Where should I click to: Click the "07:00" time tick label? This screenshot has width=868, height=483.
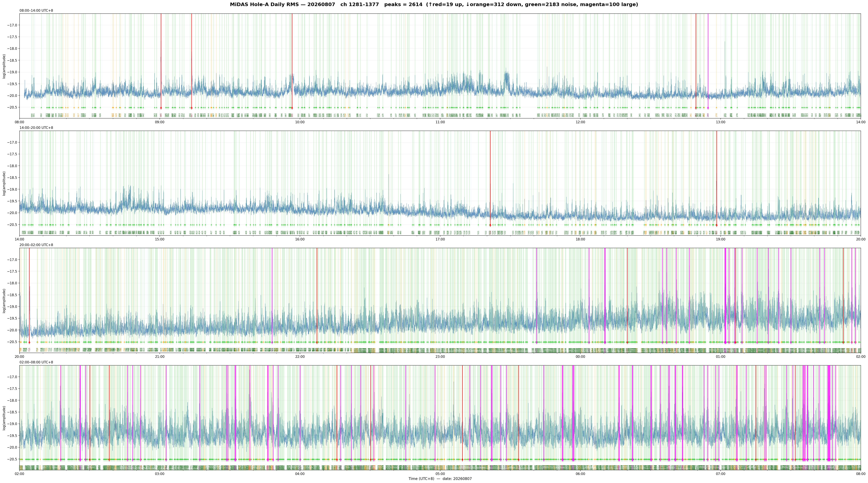coord(720,474)
